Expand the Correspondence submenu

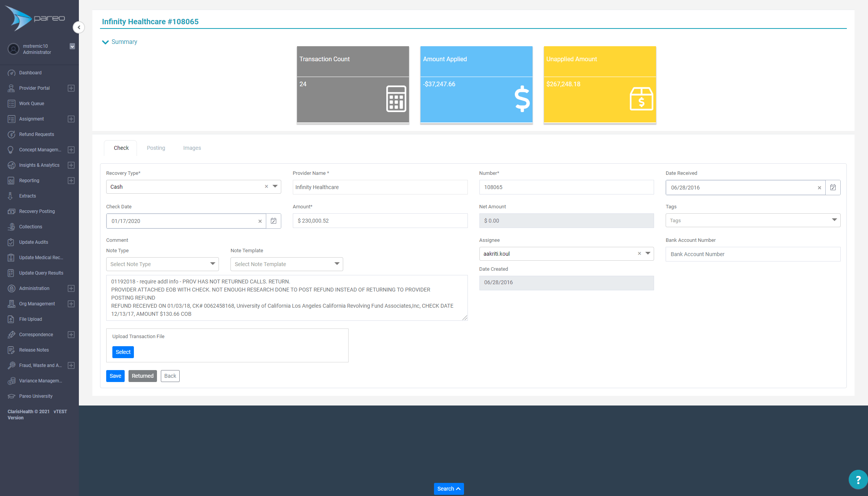[x=71, y=335]
